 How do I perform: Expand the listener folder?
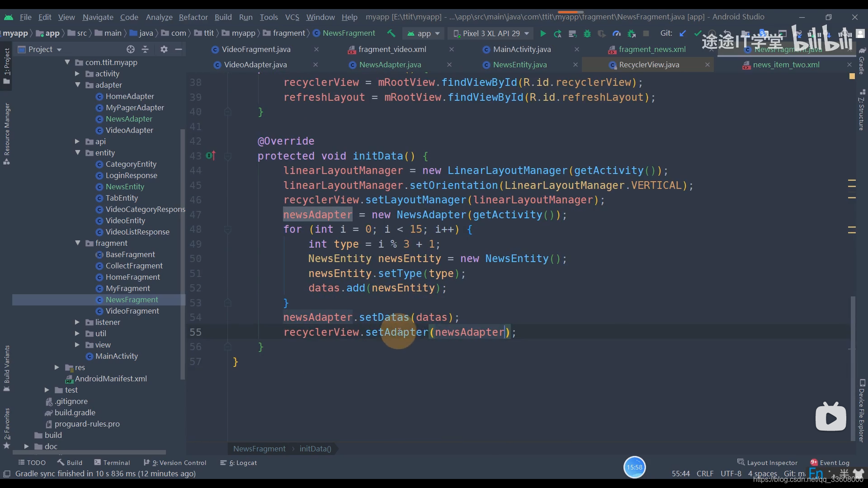[x=77, y=322]
